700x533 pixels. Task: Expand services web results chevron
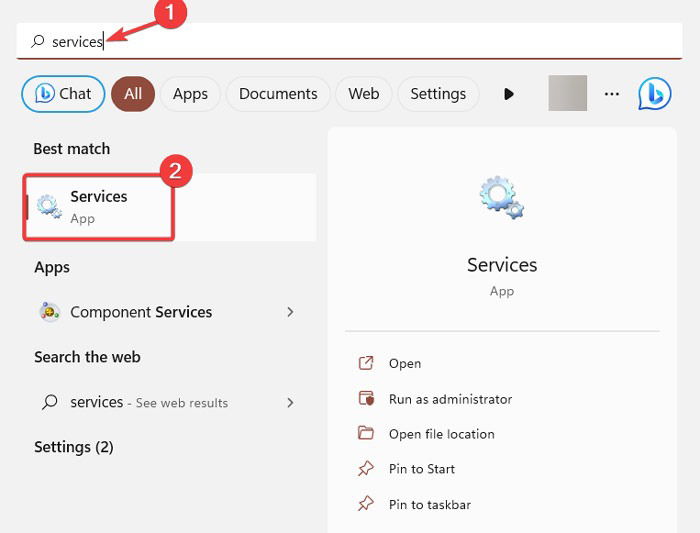290,403
